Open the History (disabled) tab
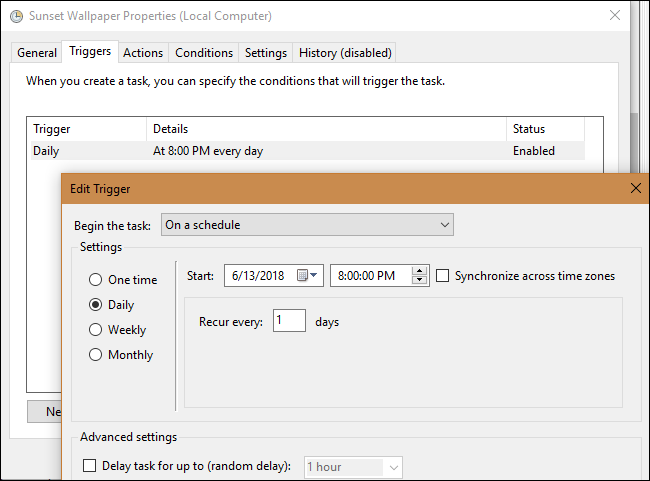Screen dimensions: 650x481 (x=345, y=53)
